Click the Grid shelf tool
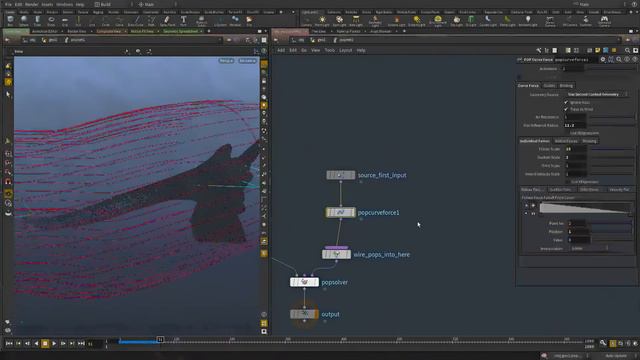This screenshot has width=640, height=360. click(64, 20)
